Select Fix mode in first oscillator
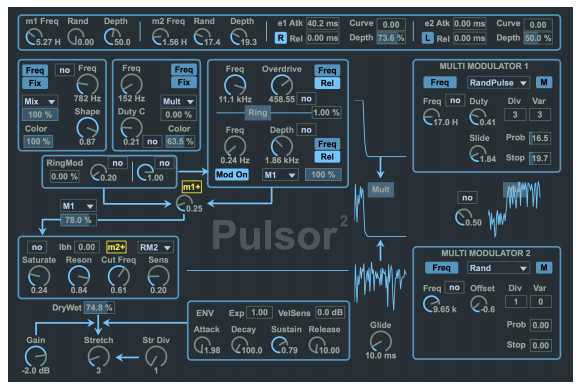This screenshot has height=390, width=580. point(35,83)
